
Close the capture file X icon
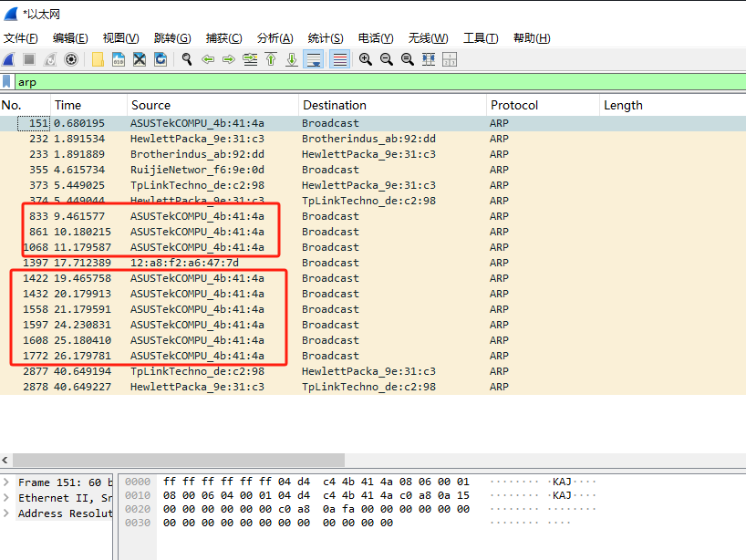140,59
